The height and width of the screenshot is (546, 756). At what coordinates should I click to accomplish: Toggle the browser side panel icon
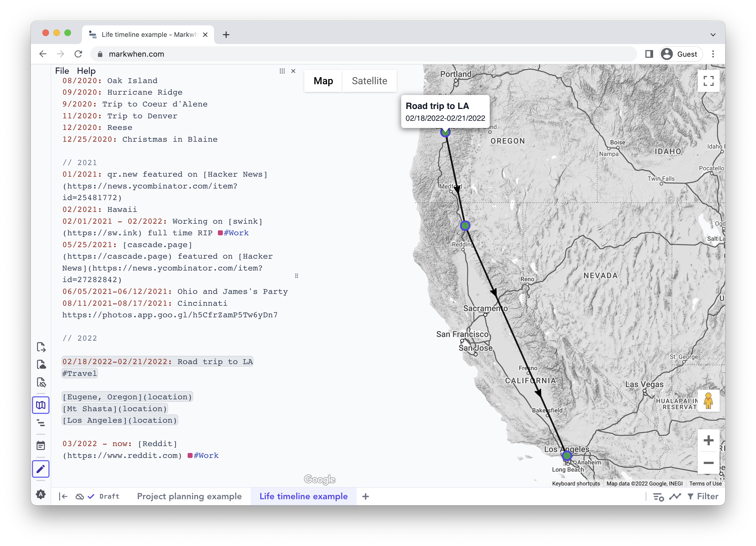(x=649, y=54)
